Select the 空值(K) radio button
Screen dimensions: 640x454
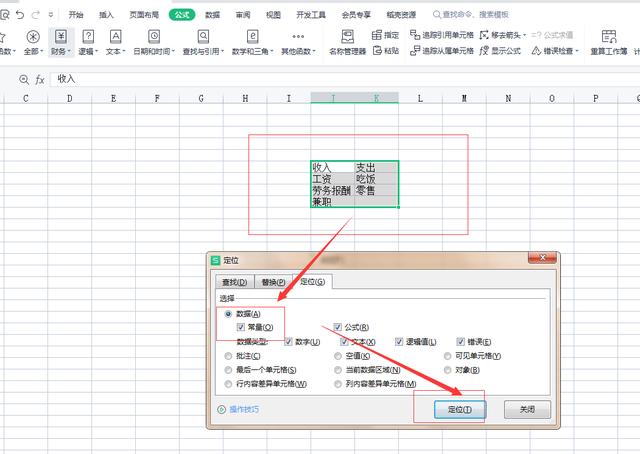pyautogui.click(x=338, y=356)
